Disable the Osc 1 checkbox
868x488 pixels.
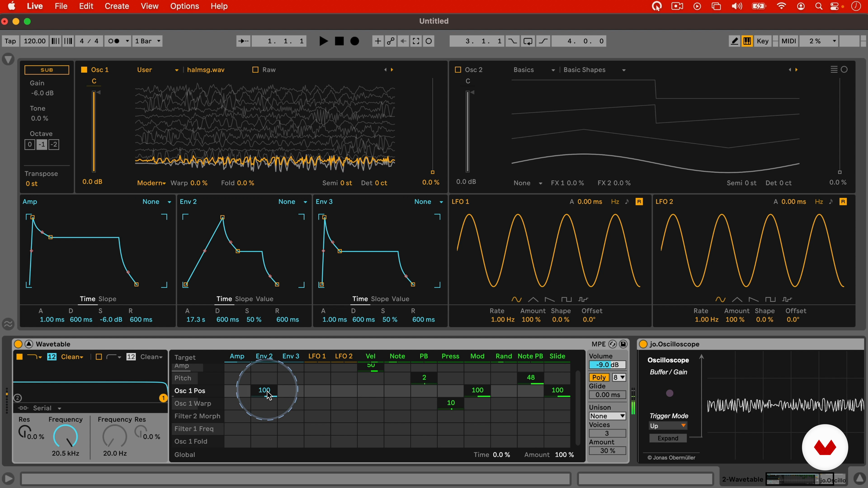tap(84, 70)
